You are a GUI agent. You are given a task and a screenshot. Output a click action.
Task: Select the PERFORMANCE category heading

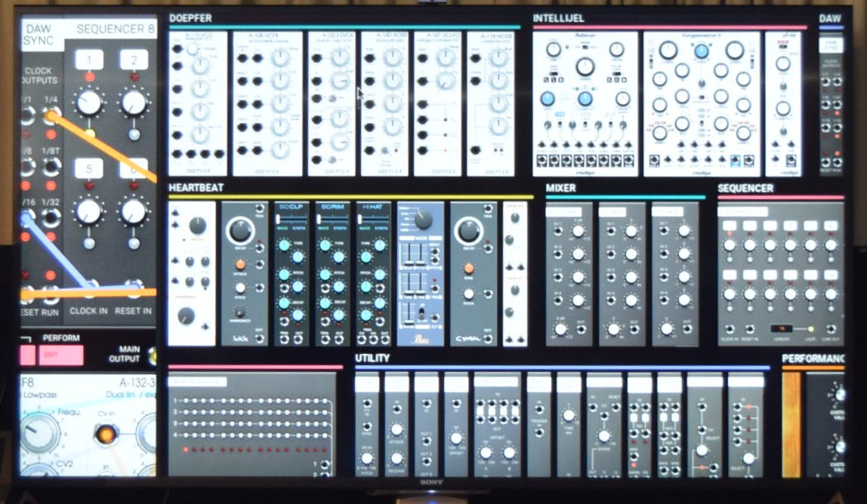point(813,358)
